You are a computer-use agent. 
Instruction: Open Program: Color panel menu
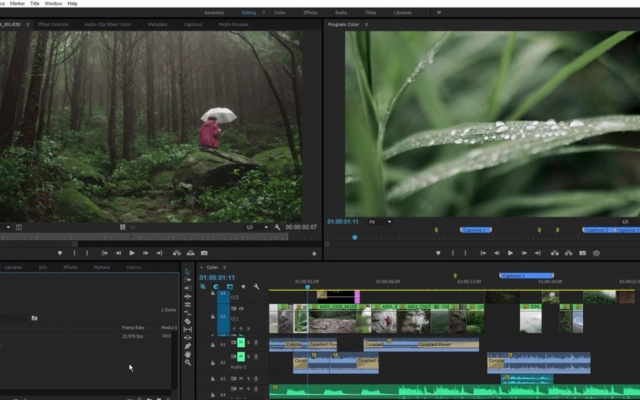(366, 24)
